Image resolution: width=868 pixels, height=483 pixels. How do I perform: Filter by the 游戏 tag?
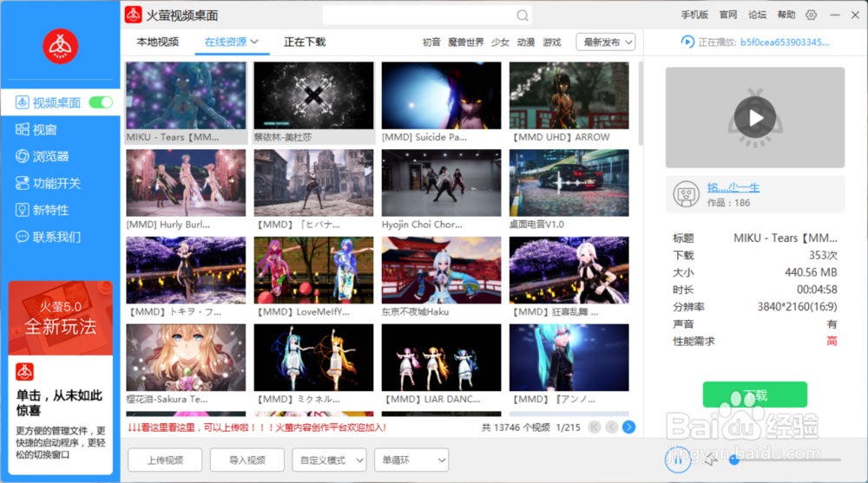pyautogui.click(x=552, y=42)
